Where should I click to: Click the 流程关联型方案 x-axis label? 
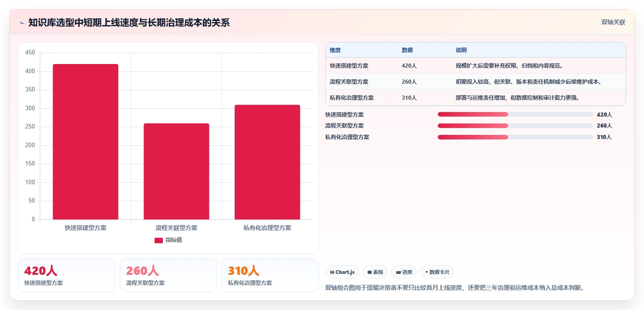click(176, 227)
